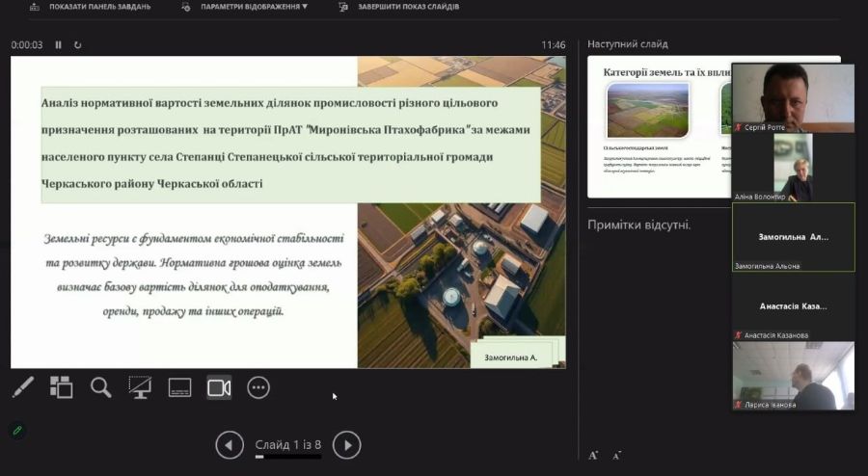868x476 pixels.
Task: Click the muted mic icon on Лариса Іванова
Action: (x=738, y=405)
